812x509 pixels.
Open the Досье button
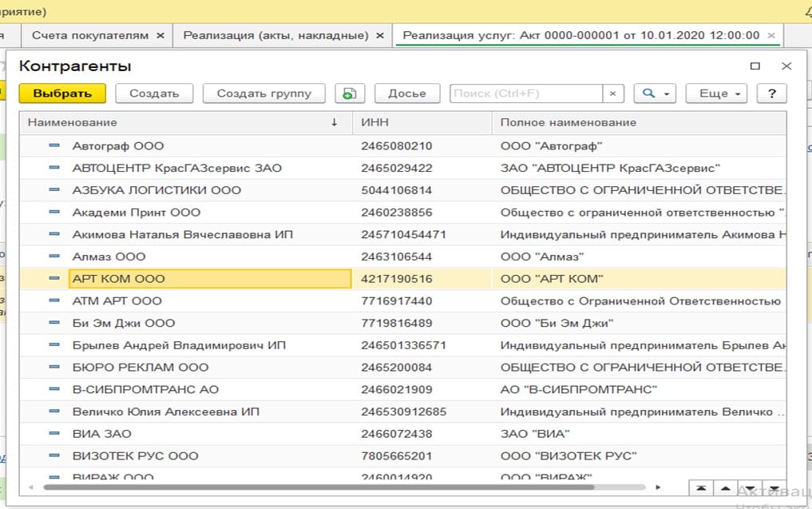(x=407, y=93)
